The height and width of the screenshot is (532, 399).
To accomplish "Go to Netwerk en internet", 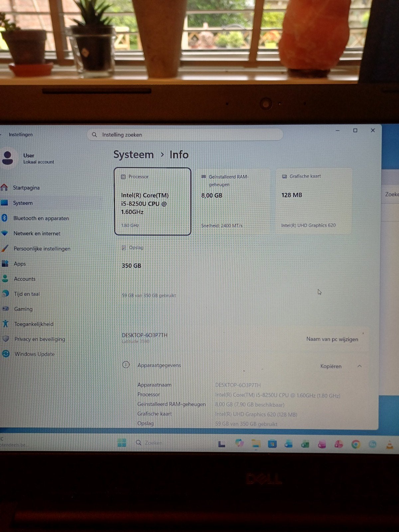I will click(x=37, y=233).
